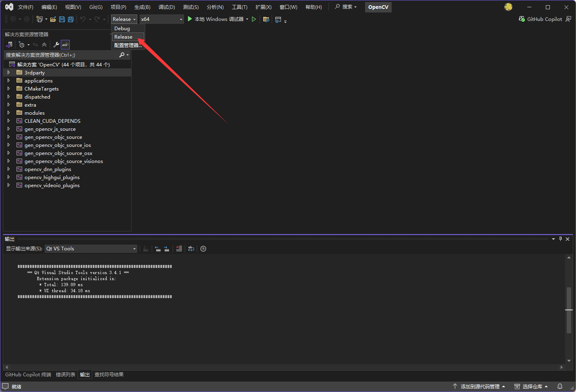Toggle timestamp clock icon in output toolbar
This screenshot has height=392, width=576.
(203, 249)
